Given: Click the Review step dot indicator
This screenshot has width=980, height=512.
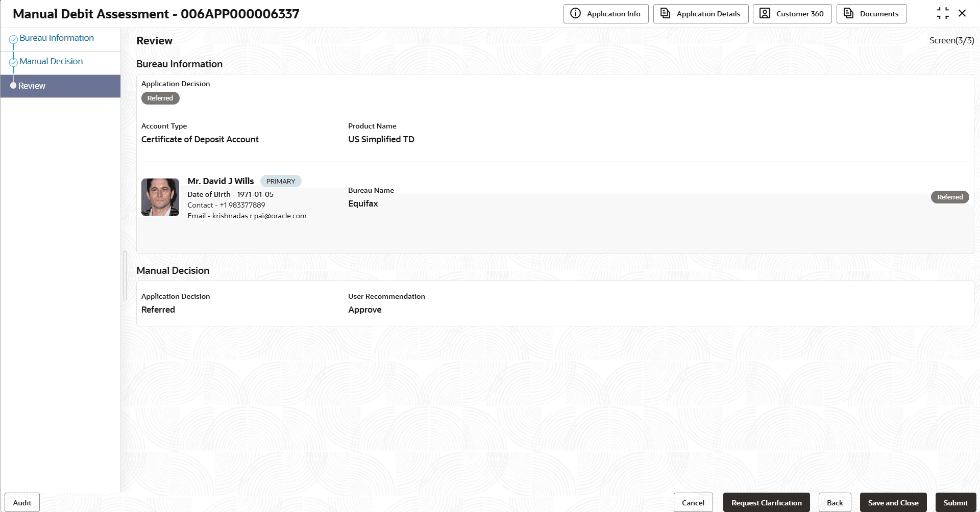Looking at the screenshot, I should click(13, 86).
